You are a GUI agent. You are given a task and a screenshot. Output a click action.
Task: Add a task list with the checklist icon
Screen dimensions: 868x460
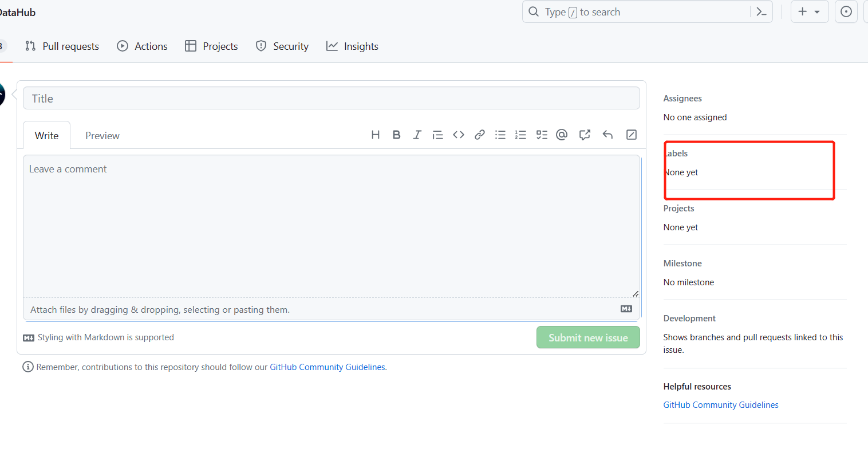tap(542, 135)
